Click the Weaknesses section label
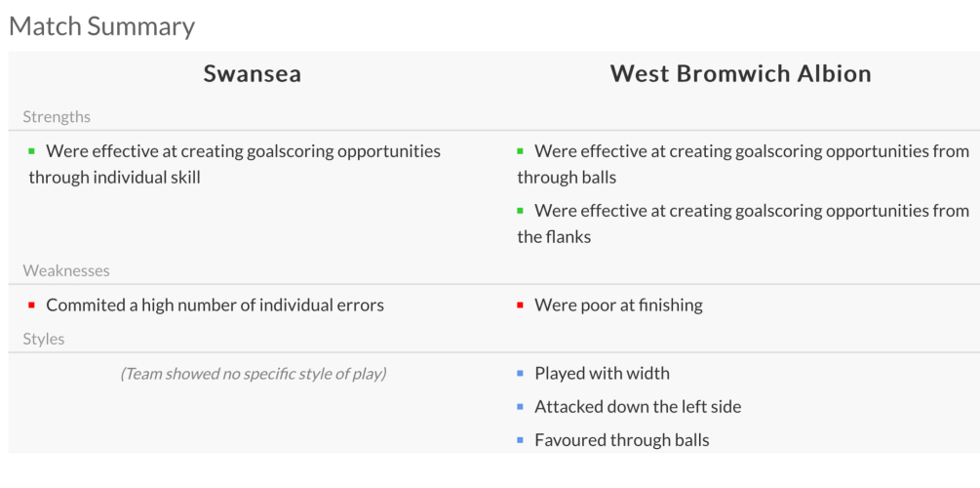 tap(66, 271)
